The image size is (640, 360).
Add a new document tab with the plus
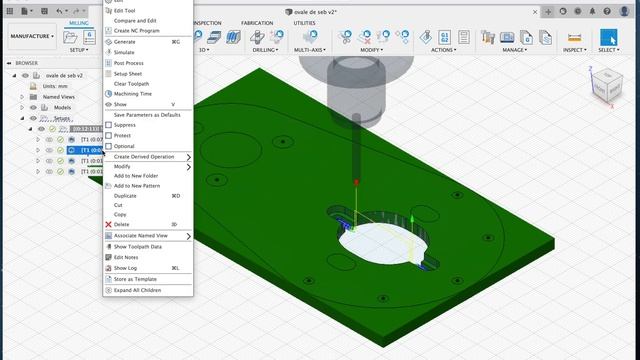(x=548, y=12)
